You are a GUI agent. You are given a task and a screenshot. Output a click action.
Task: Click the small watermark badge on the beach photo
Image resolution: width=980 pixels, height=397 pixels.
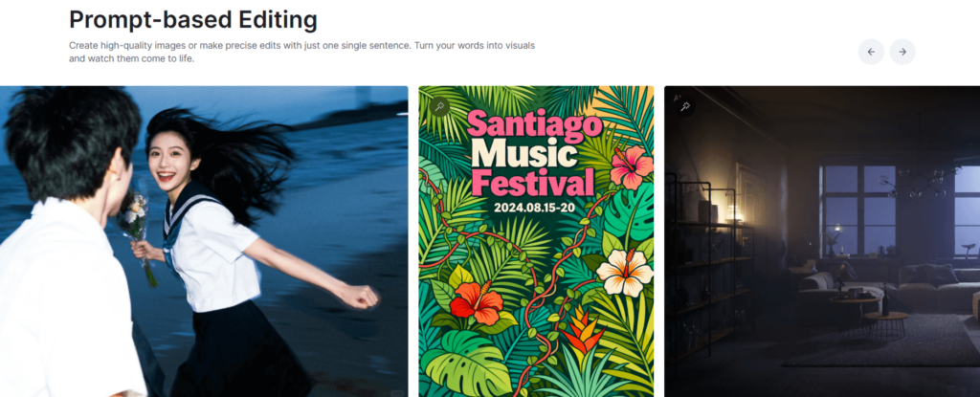397,392
